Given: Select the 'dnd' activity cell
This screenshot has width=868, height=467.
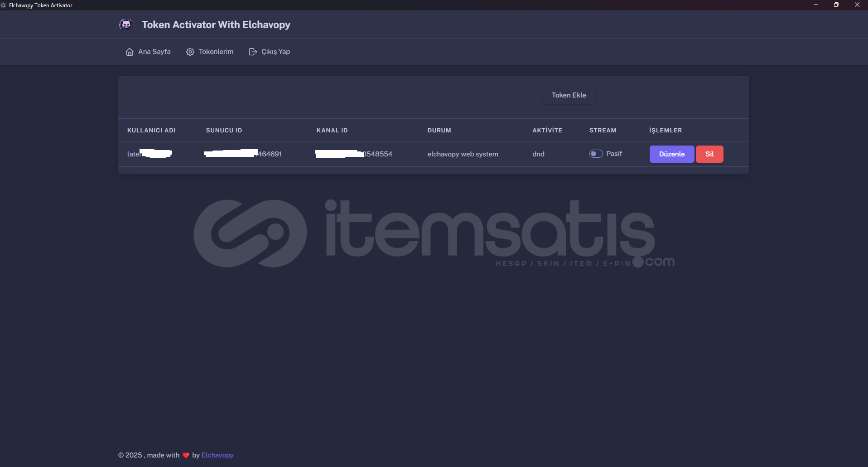Looking at the screenshot, I should coord(538,154).
